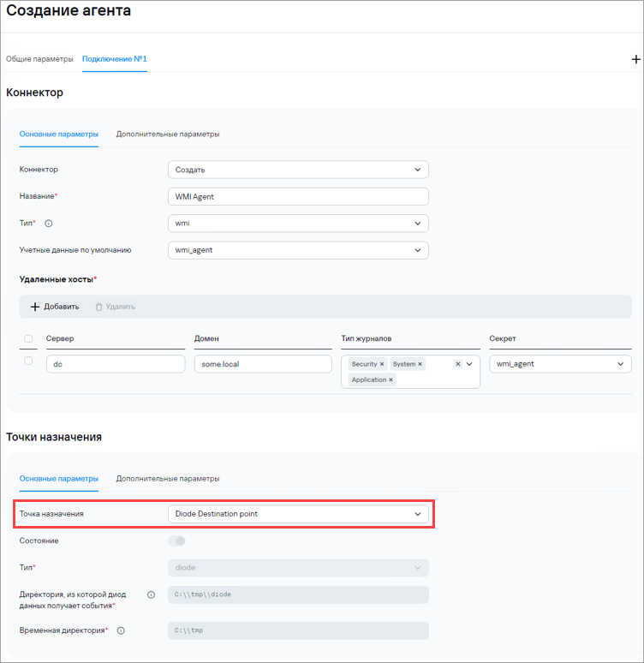Edit the Сервер field containing dc

[x=116, y=364]
